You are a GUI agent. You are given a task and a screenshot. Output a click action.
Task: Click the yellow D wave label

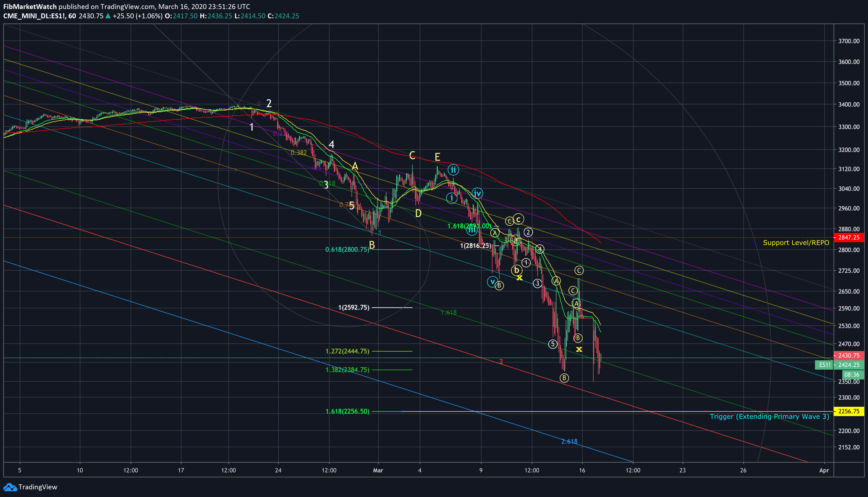(x=418, y=214)
